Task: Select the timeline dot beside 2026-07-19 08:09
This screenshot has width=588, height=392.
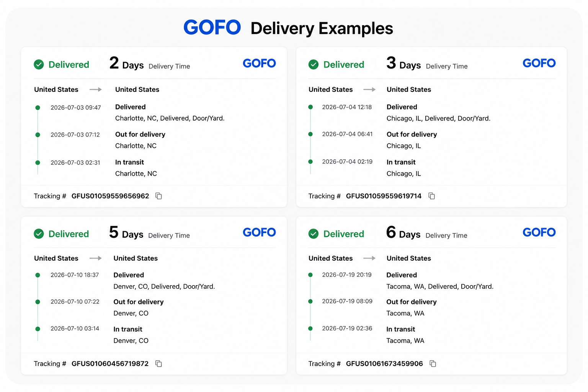Action: [x=310, y=301]
